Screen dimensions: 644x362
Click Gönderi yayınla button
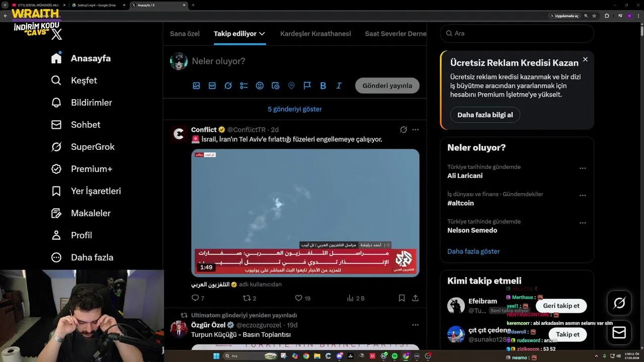click(x=387, y=85)
